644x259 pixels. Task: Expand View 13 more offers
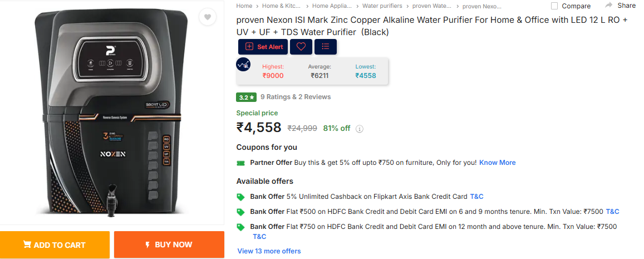pos(269,251)
